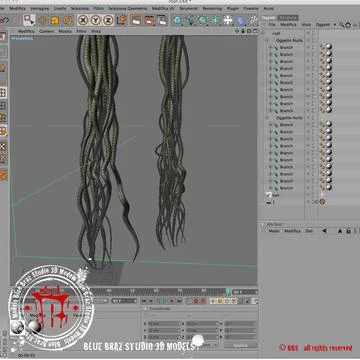Viewport: 360px width, 360px height.
Task: Collapse the second Oggetto Nullo group
Action: click(267, 118)
